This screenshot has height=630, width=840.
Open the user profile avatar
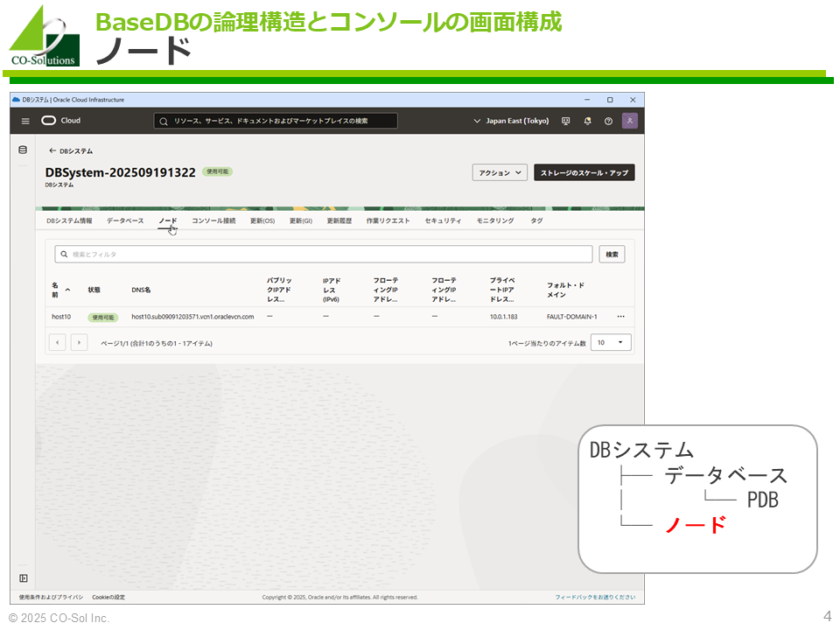(629, 121)
